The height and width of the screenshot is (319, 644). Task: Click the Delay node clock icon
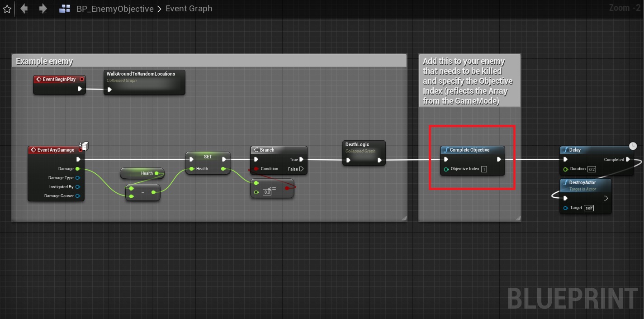633,146
